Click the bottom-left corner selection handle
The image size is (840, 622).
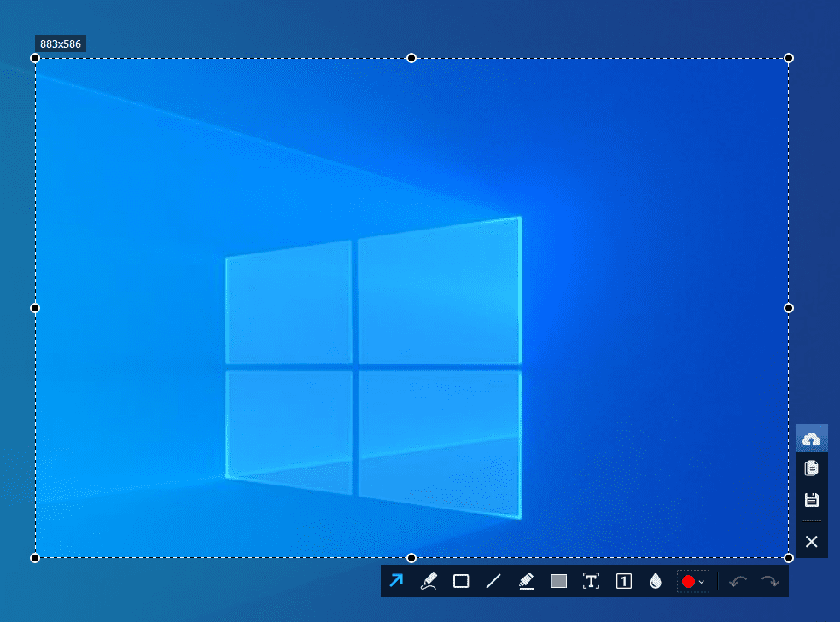[x=35, y=558]
